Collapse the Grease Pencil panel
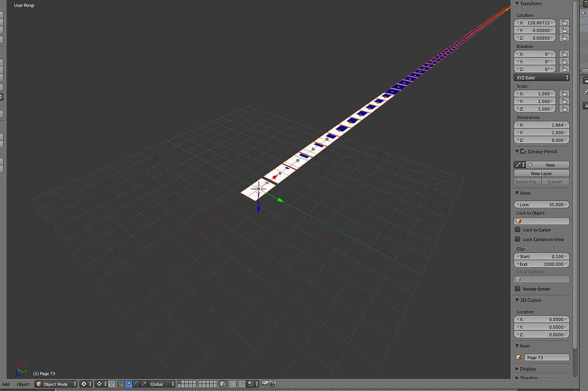The image size is (588, 391). pyautogui.click(x=517, y=151)
